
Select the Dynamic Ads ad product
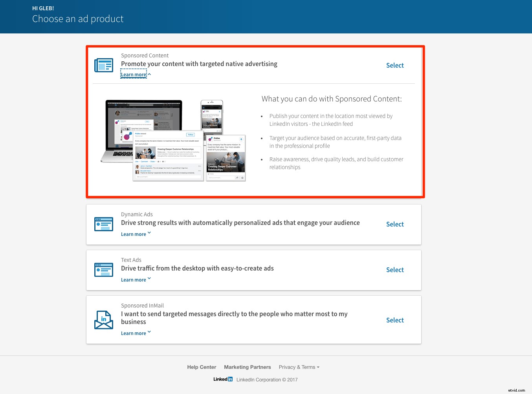[394, 224]
